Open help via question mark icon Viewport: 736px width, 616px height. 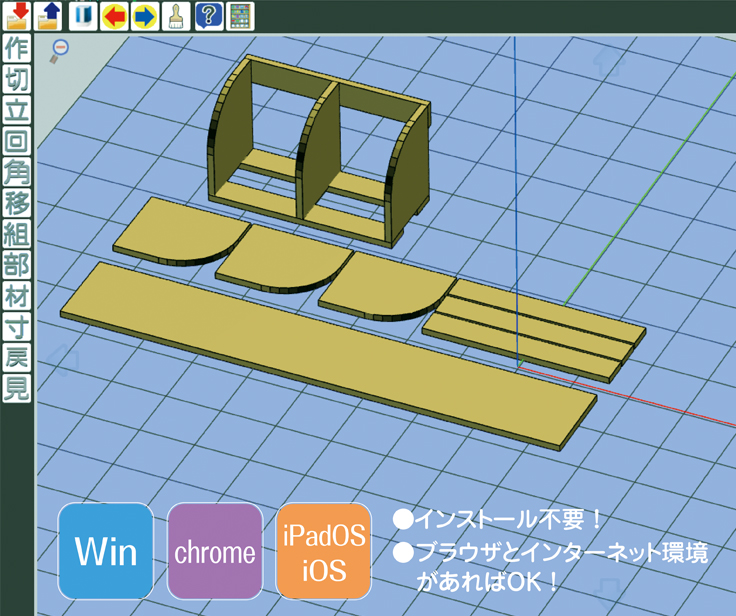208,15
